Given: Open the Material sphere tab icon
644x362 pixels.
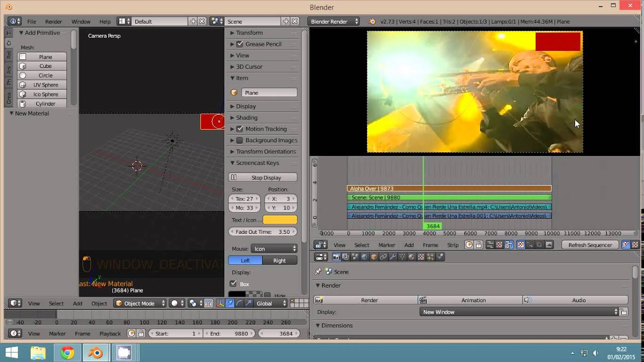Looking at the screenshot, I should point(412,257).
